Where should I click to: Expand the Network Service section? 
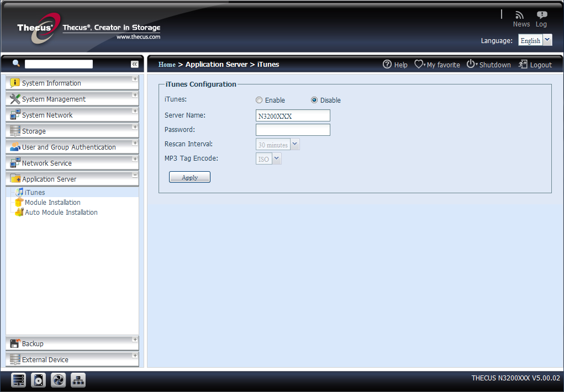coord(135,159)
